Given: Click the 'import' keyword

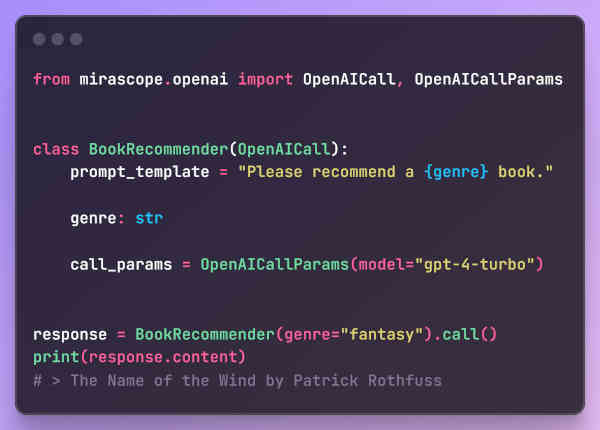Looking at the screenshot, I should pos(266,80).
